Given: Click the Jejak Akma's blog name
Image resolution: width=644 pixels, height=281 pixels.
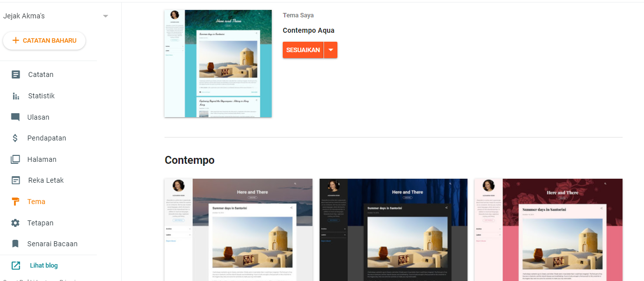Looking at the screenshot, I should tap(24, 16).
